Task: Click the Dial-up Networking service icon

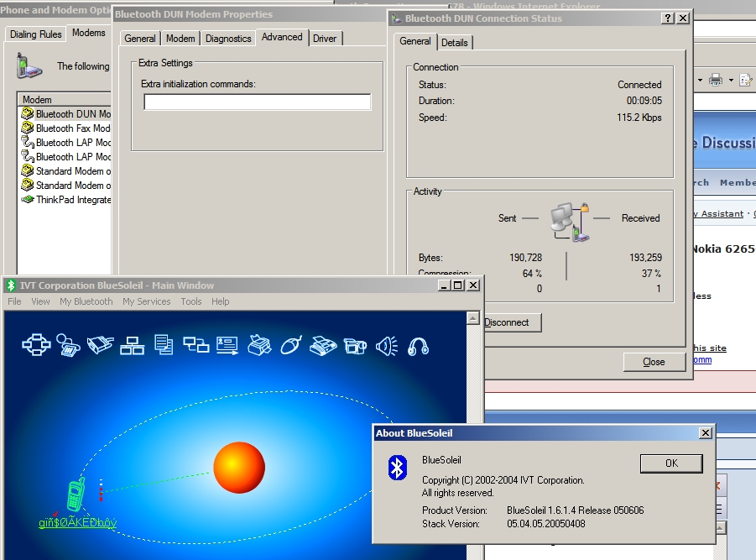Action: [x=68, y=345]
